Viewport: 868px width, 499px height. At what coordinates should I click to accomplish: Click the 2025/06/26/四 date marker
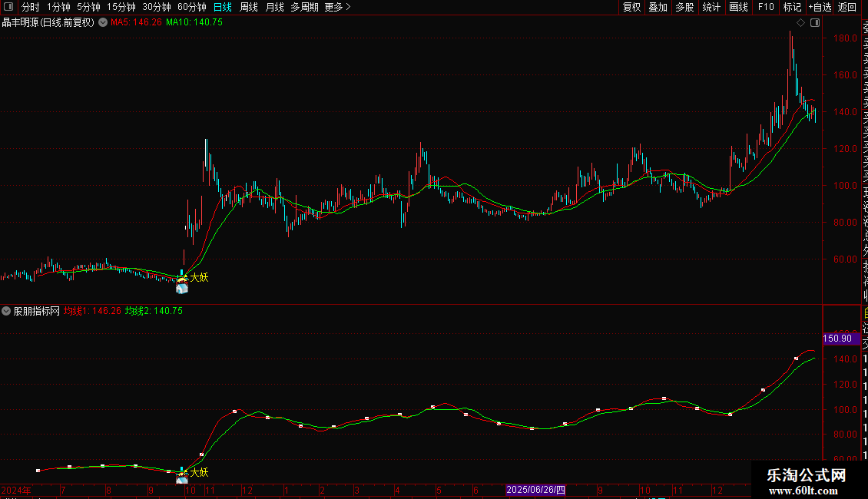536,490
